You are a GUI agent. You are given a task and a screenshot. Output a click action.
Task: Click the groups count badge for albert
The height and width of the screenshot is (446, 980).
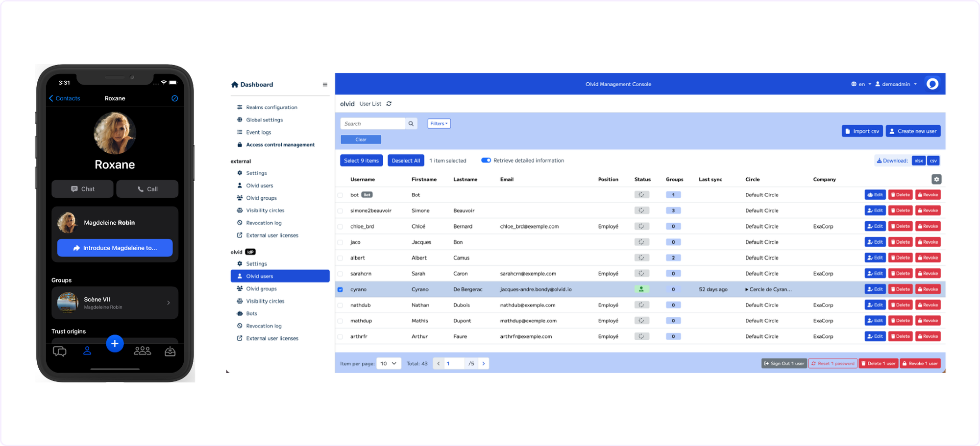[673, 258]
